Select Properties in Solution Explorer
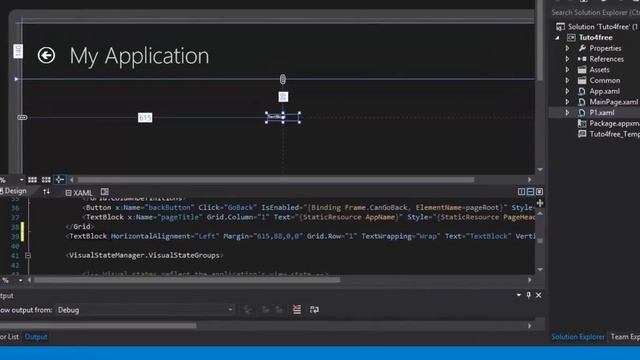This screenshot has height=360, width=640. click(605, 48)
